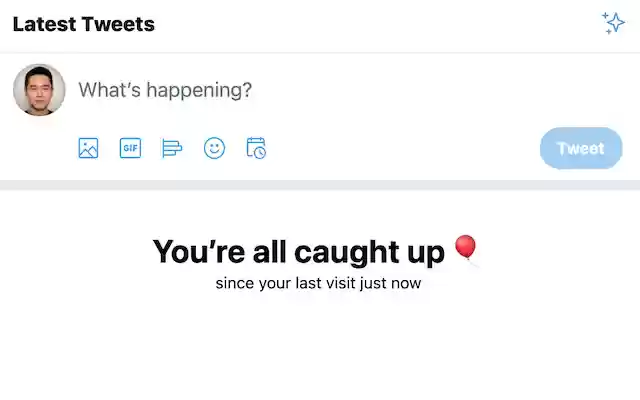Image resolution: width=640 pixels, height=400 pixels.
Task: Focus the "What's happening?" compose field
Action: pyautogui.click(x=300, y=90)
